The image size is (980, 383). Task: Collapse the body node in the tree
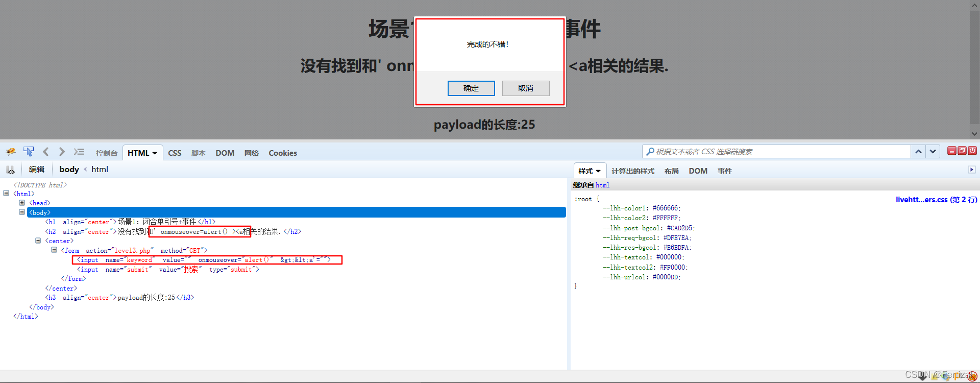tap(22, 212)
